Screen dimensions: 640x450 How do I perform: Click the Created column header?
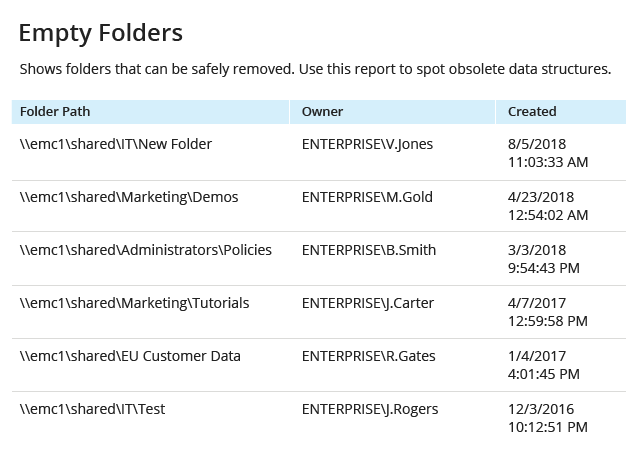click(x=532, y=111)
